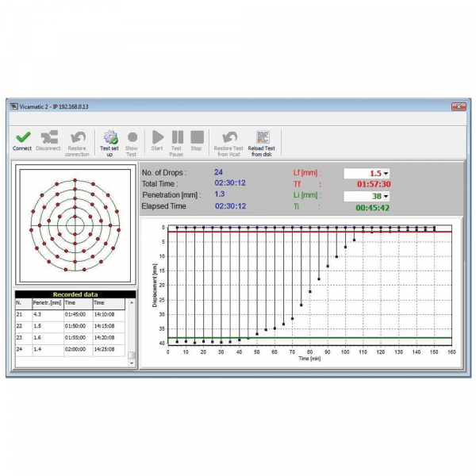Viewport: 476px width, 476px height.
Task: Click the center of the drop pattern diagram
Action: pyautogui.click(x=75, y=225)
